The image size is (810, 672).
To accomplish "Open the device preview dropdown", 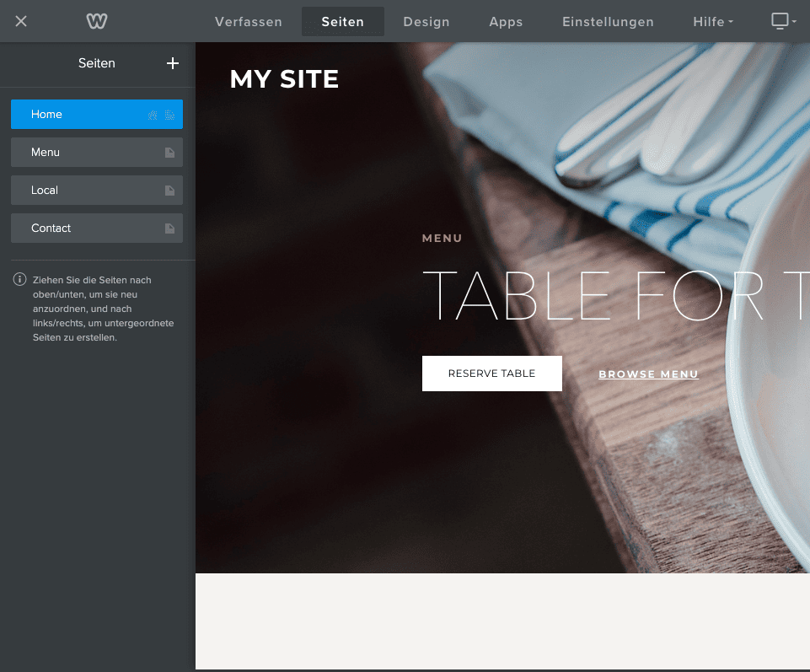I will [784, 21].
